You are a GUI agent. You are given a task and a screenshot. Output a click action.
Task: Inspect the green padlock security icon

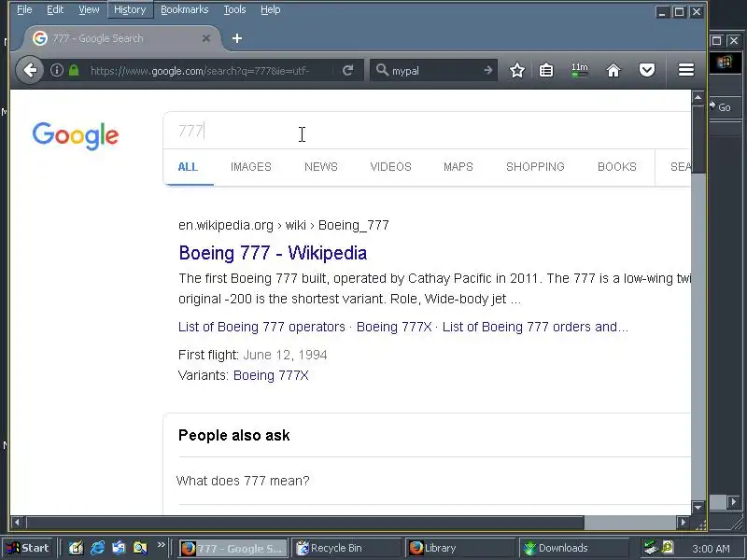coord(74,71)
